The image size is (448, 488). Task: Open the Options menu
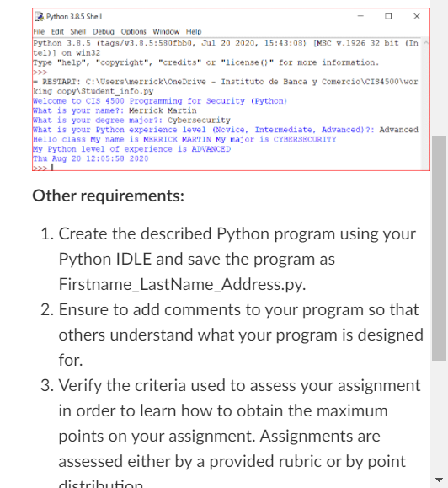[x=133, y=31]
